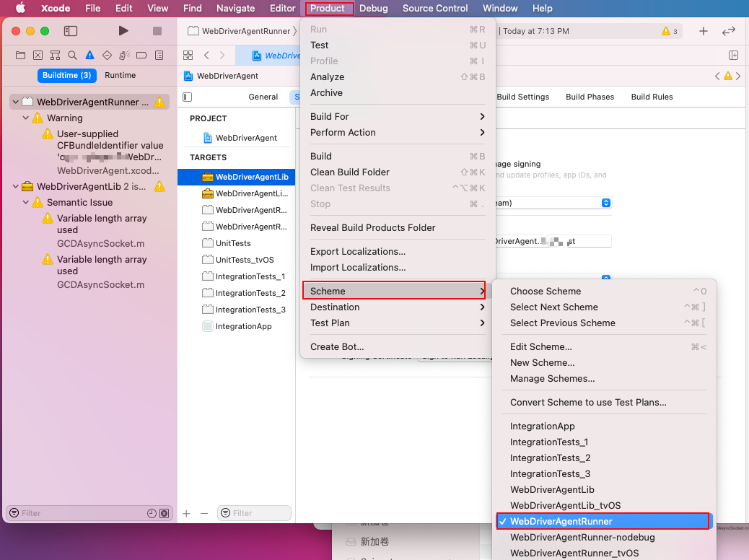This screenshot has height=560, width=749.
Task: Select the Issue navigator warning icon
Action: (x=89, y=56)
